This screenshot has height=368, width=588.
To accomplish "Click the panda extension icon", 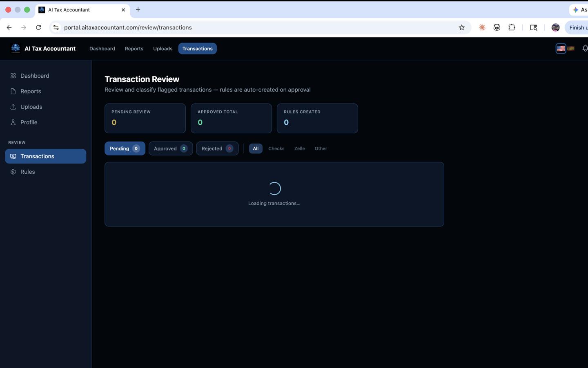I will coord(497,27).
